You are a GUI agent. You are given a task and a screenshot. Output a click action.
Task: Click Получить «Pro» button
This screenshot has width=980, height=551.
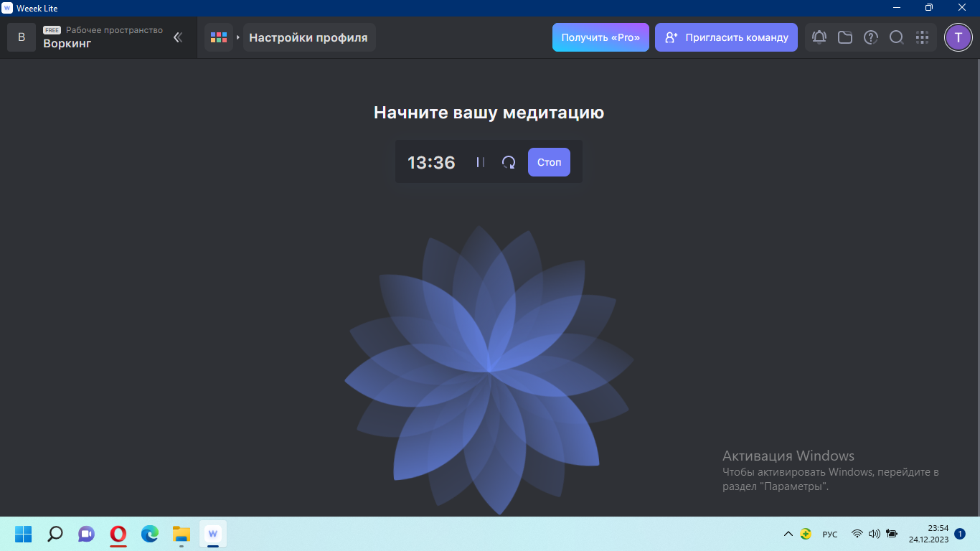(600, 37)
